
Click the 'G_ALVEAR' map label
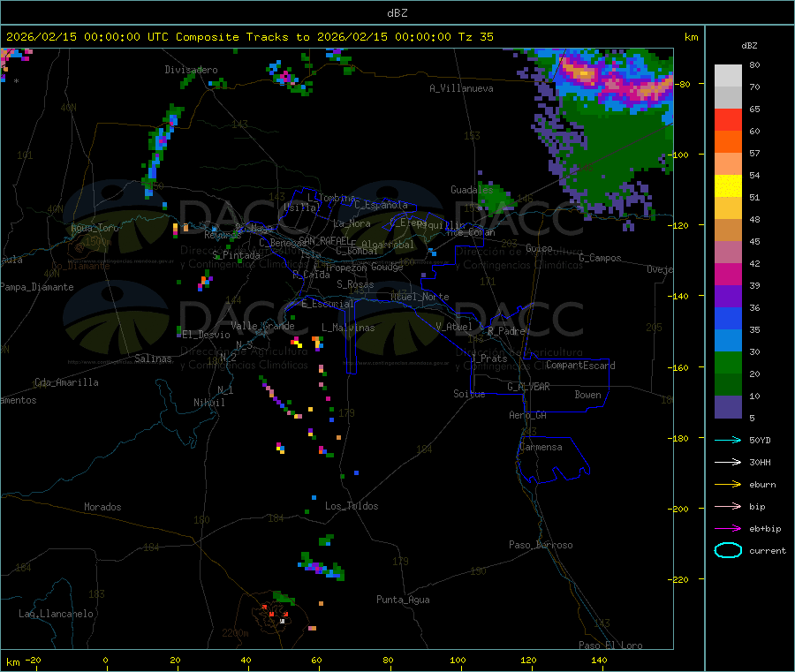tap(528, 387)
